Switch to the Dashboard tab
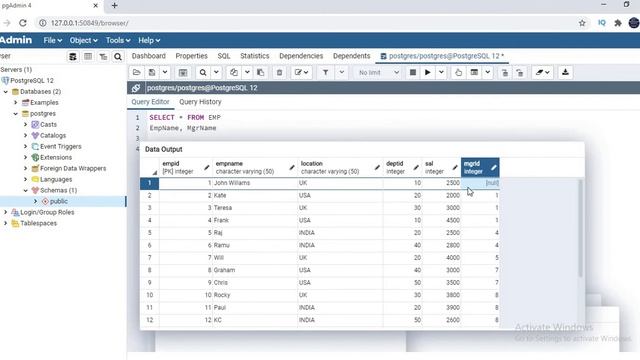 click(149, 56)
